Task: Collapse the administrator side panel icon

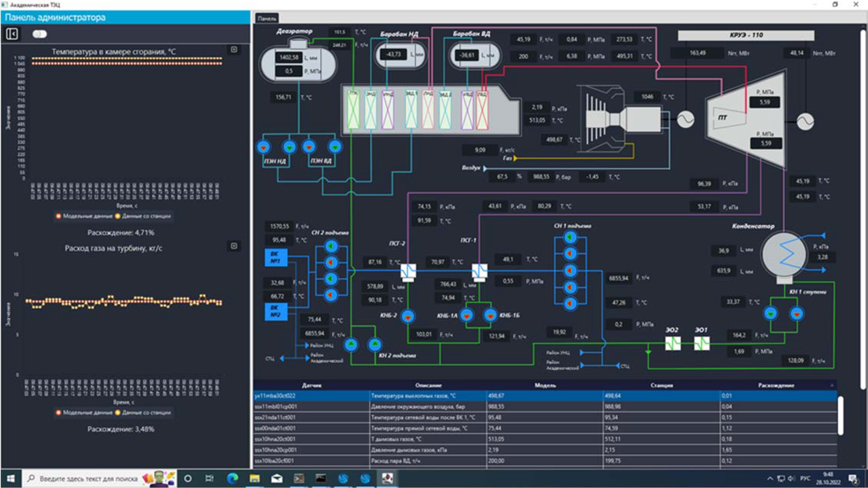Action: coord(12,34)
